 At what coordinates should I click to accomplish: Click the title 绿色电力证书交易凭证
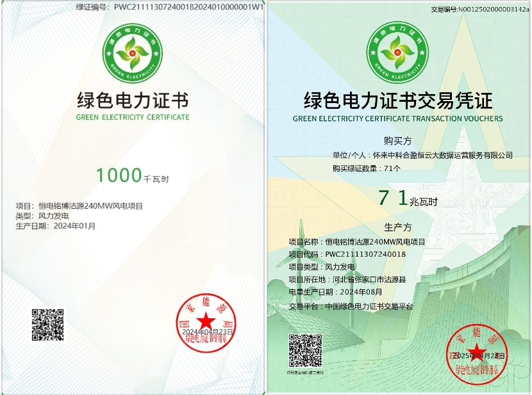[x=397, y=101]
